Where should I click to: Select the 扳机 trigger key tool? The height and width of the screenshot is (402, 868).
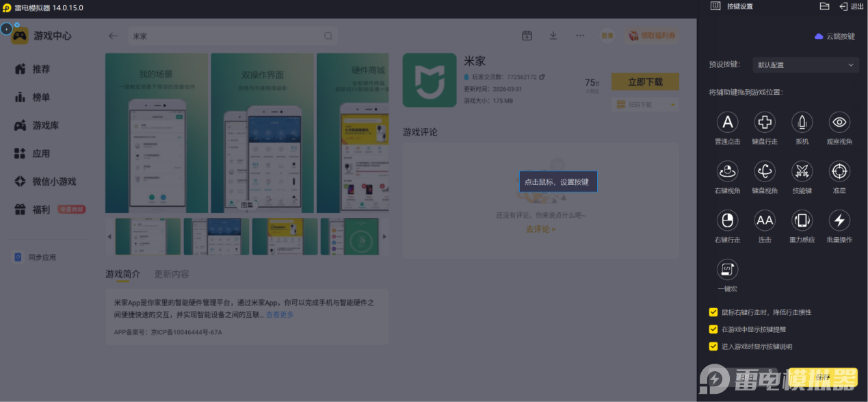(802, 123)
